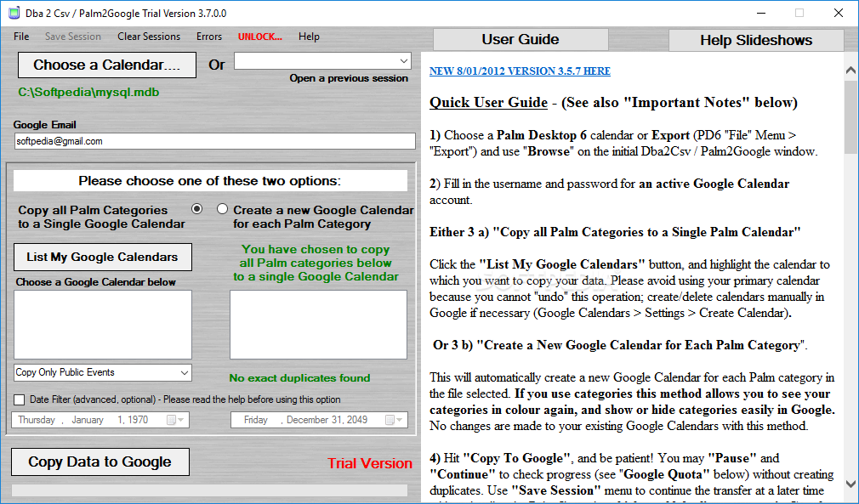Click the Open a previous session label
The image size is (859, 504).
point(349,78)
